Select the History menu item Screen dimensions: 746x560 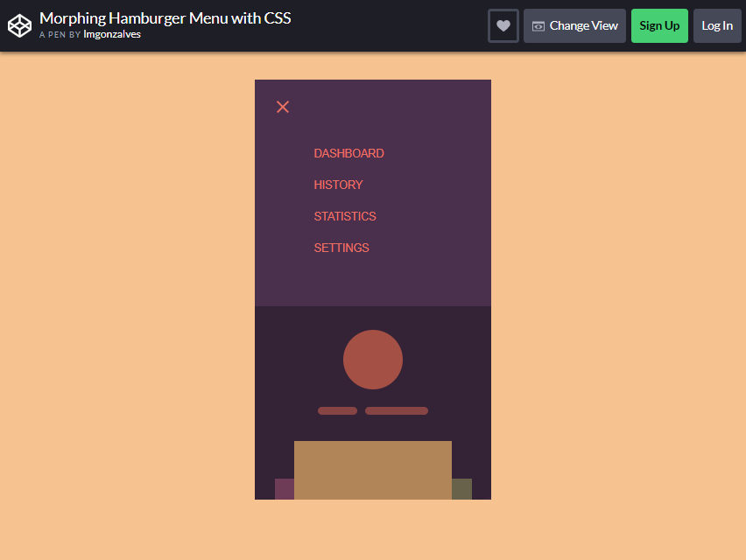(338, 185)
